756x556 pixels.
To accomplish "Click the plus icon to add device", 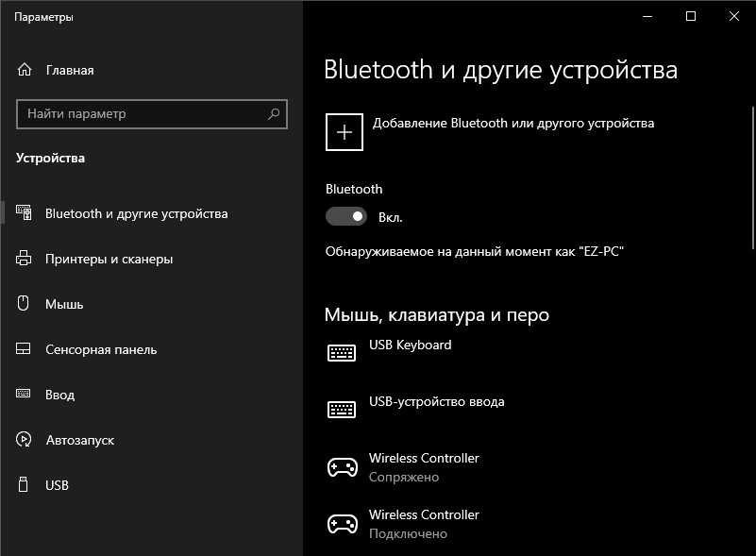I will point(344,132).
